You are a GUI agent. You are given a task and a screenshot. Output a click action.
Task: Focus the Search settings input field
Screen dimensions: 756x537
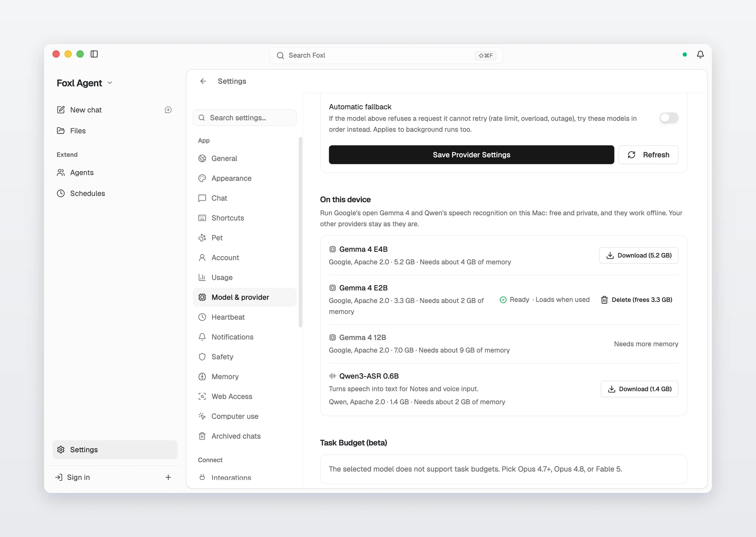coord(244,118)
